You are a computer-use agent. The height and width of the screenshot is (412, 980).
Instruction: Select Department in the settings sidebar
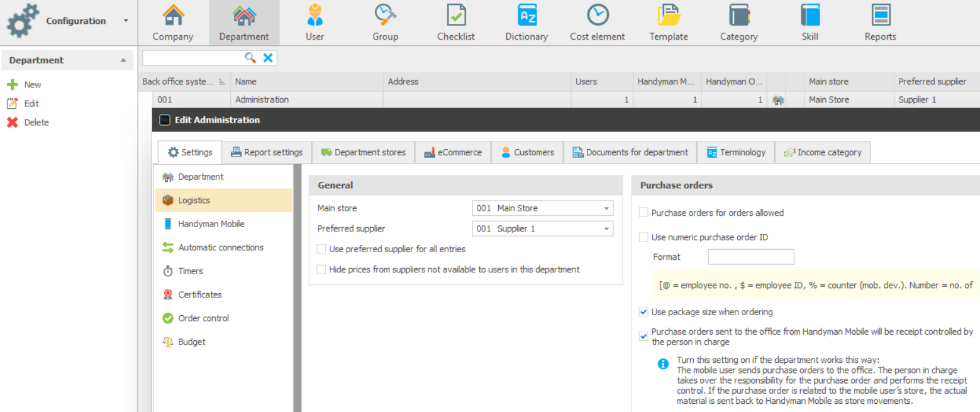tap(224, 177)
